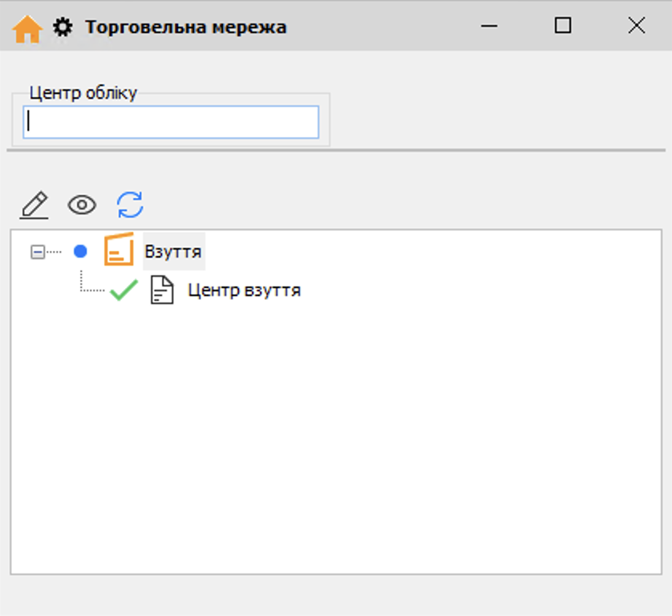Viewport: 672px width, 616px height.
Task: Open settings via the gear icon
Action: pyautogui.click(x=63, y=27)
